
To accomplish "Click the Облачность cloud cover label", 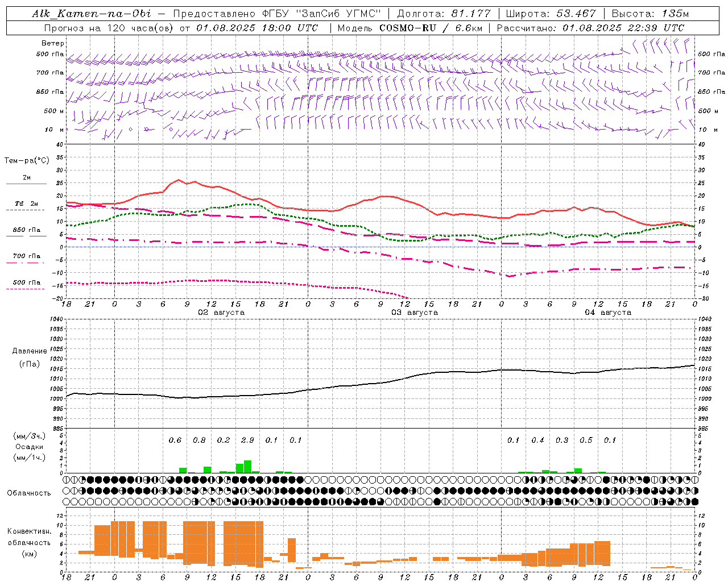I will [x=29, y=493].
